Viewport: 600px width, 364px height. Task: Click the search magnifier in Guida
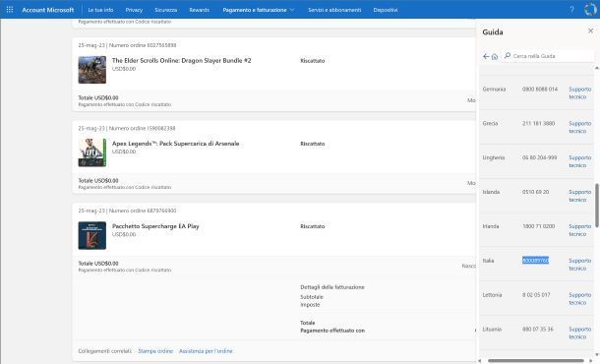[x=508, y=56]
